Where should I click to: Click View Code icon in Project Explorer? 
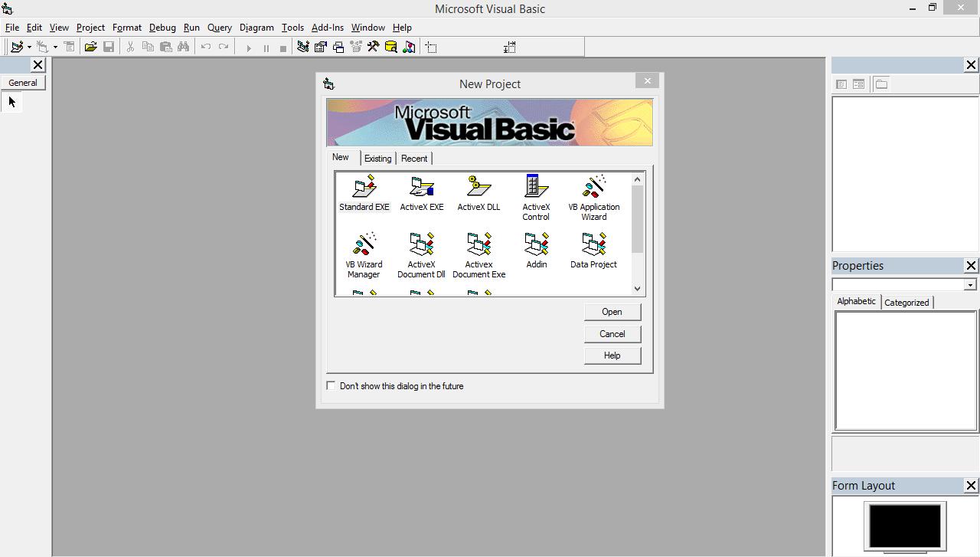click(x=841, y=84)
